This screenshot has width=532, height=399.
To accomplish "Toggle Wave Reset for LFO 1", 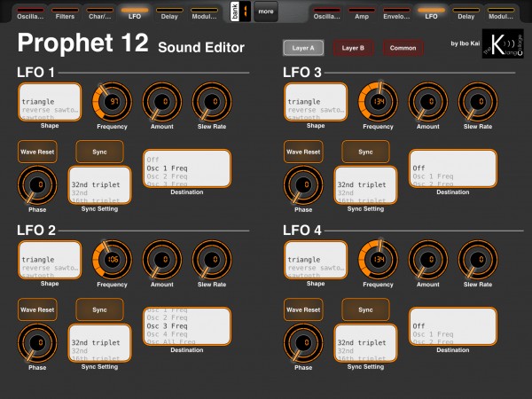I will click(37, 152).
